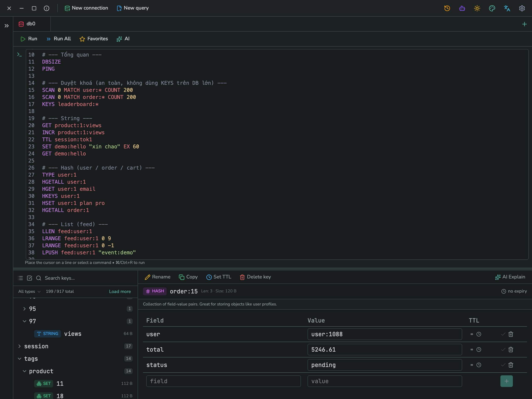Switch to the db0 tab

click(32, 24)
